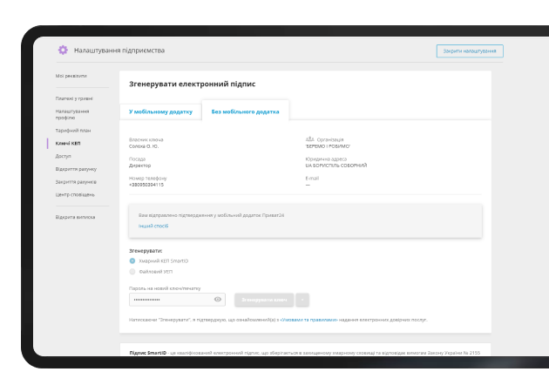Click the legal address УА БОРИСПІЛЬ СОБОРНИЙ
The height and width of the screenshot is (392, 549).
[336, 166]
